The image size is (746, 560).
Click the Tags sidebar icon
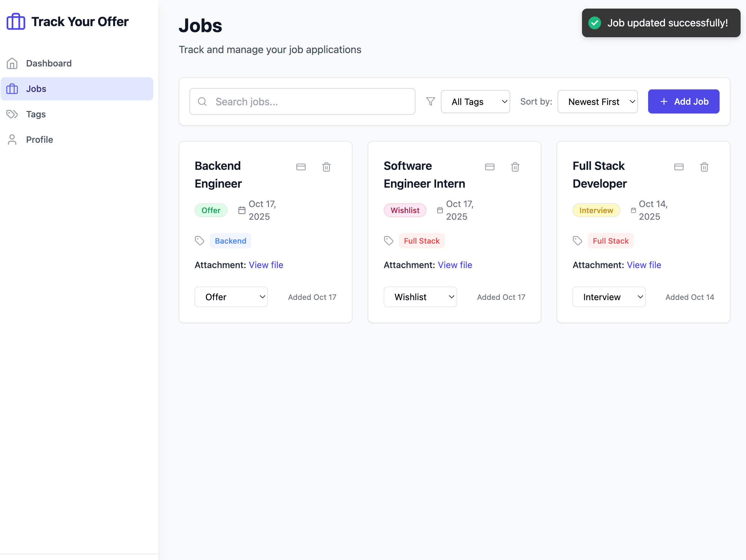[x=12, y=114]
